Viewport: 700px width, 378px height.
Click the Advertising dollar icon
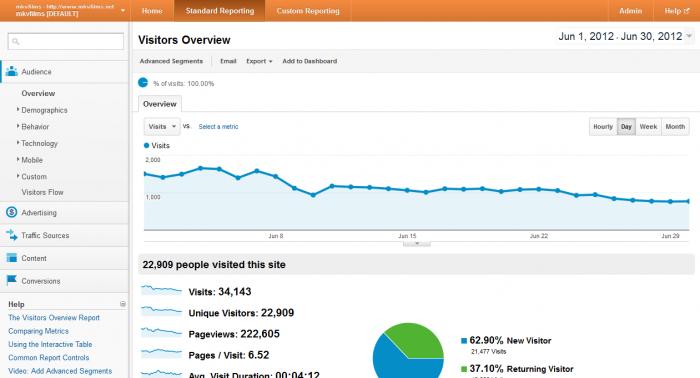pos(12,212)
